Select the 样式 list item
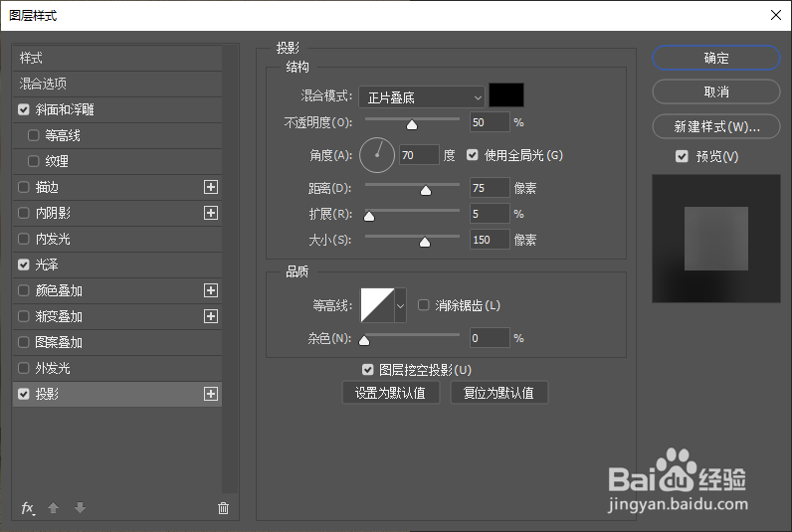The width and height of the screenshot is (792, 532). [x=117, y=58]
